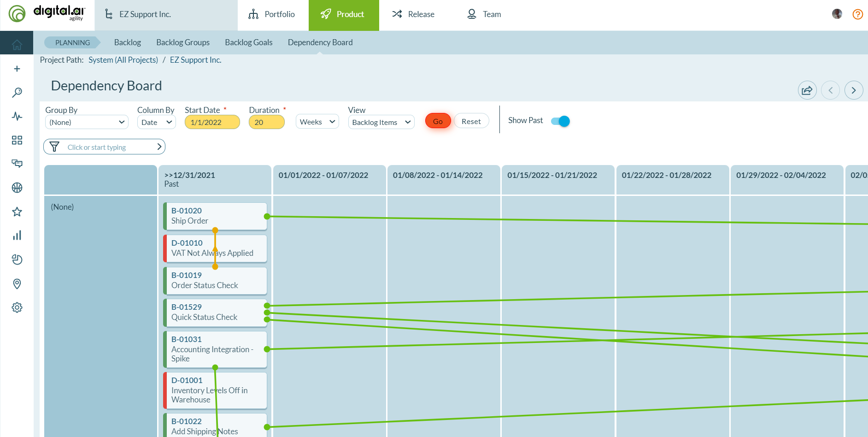Open the pie chart analytics icon
Image resolution: width=868 pixels, height=437 pixels.
pyautogui.click(x=17, y=260)
